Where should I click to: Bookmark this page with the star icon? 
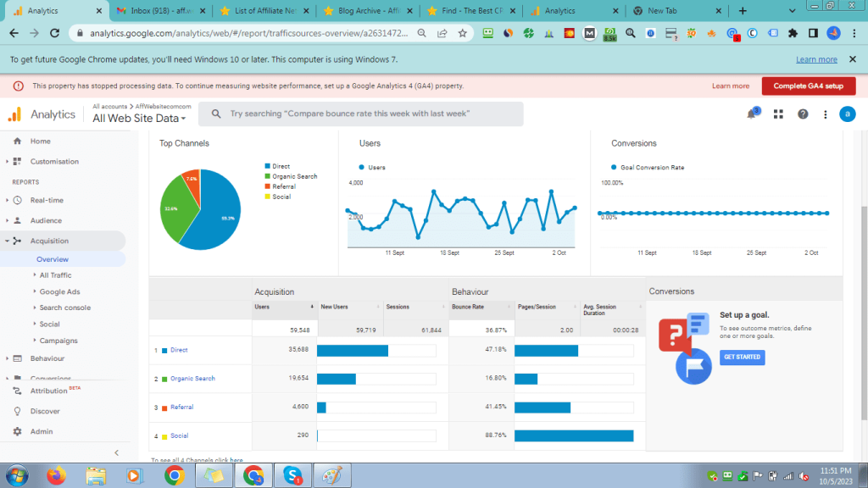click(463, 33)
